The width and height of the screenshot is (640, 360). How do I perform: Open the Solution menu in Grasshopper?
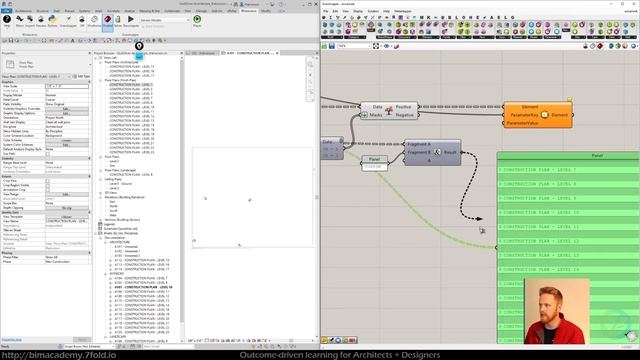point(373,11)
